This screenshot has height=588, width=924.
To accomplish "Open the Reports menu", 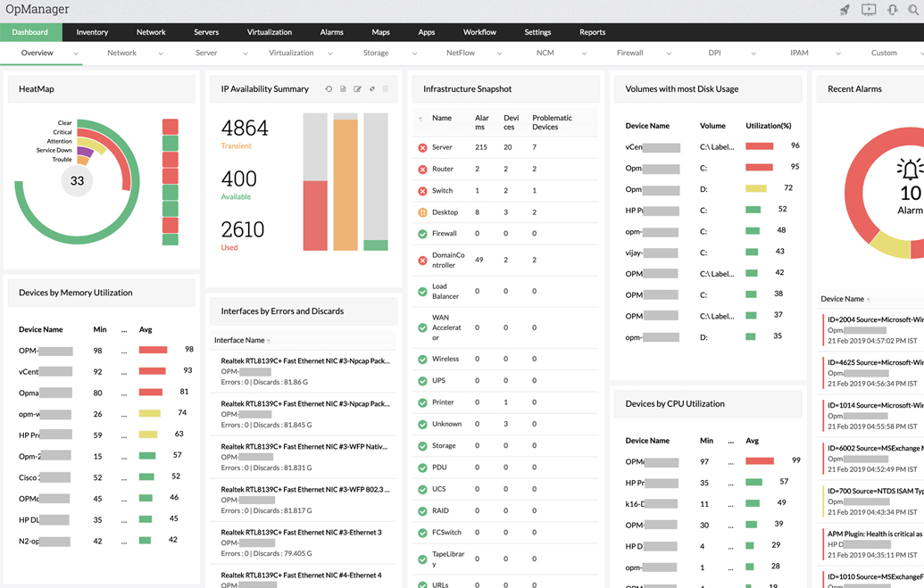I will click(x=592, y=32).
